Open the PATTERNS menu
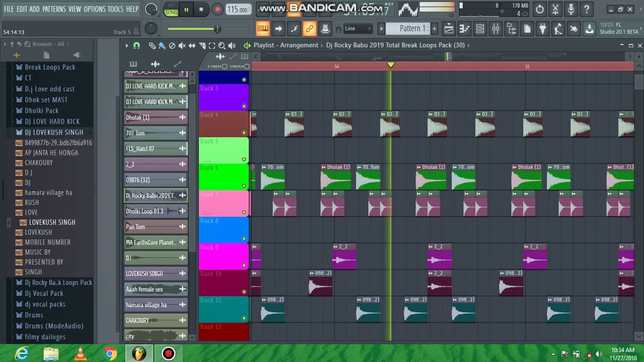 pyautogui.click(x=54, y=9)
